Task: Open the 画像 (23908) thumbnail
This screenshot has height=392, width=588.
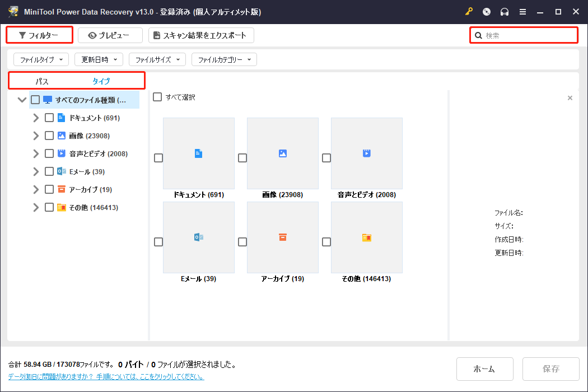Action: click(x=283, y=153)
